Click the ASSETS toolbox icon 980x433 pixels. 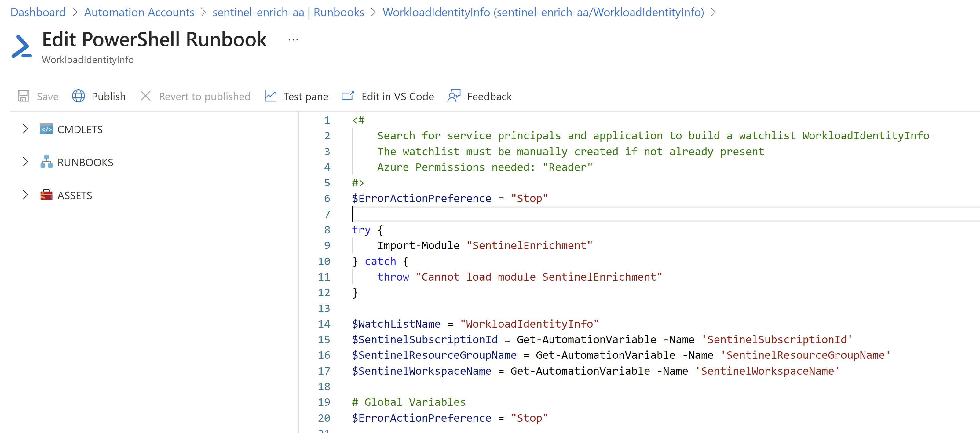click(x=46, y=195)
